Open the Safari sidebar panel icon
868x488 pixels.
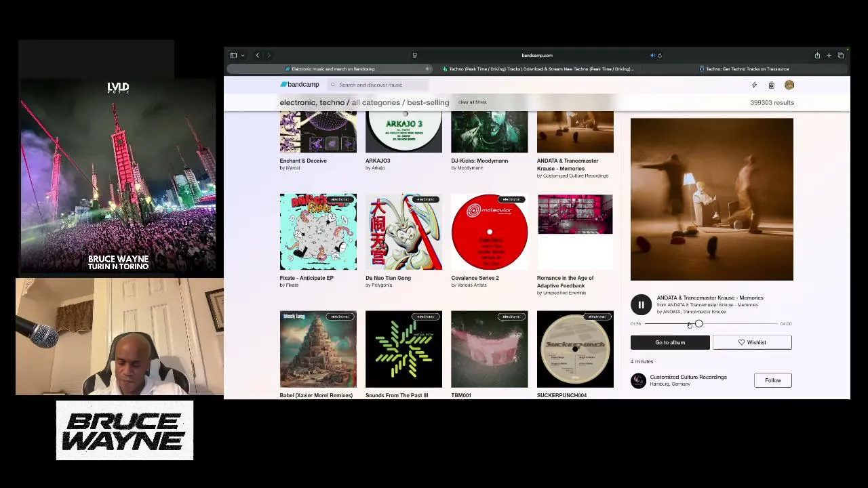click(233, 56)
